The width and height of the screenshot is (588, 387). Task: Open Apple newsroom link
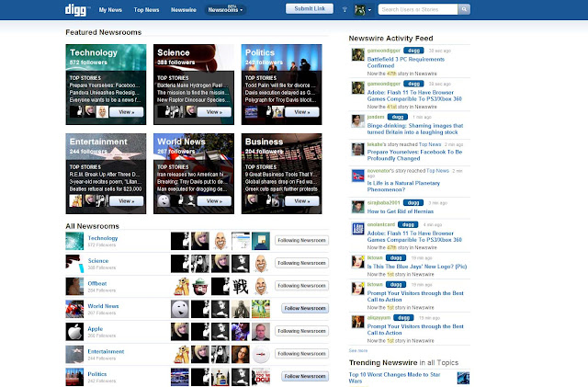[x=96, y=329]
